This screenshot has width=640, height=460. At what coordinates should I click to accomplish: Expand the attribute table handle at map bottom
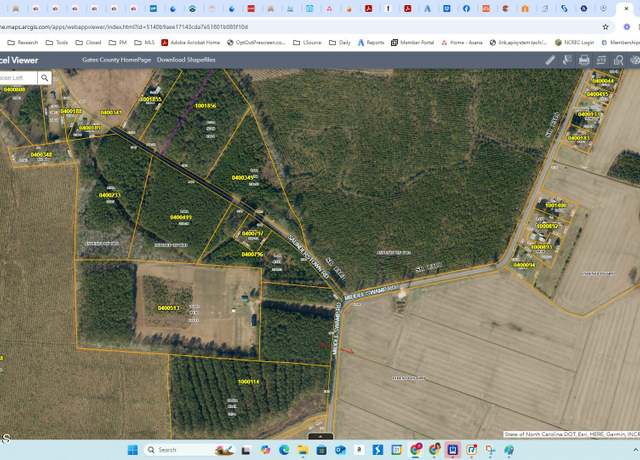pos(320,436)
